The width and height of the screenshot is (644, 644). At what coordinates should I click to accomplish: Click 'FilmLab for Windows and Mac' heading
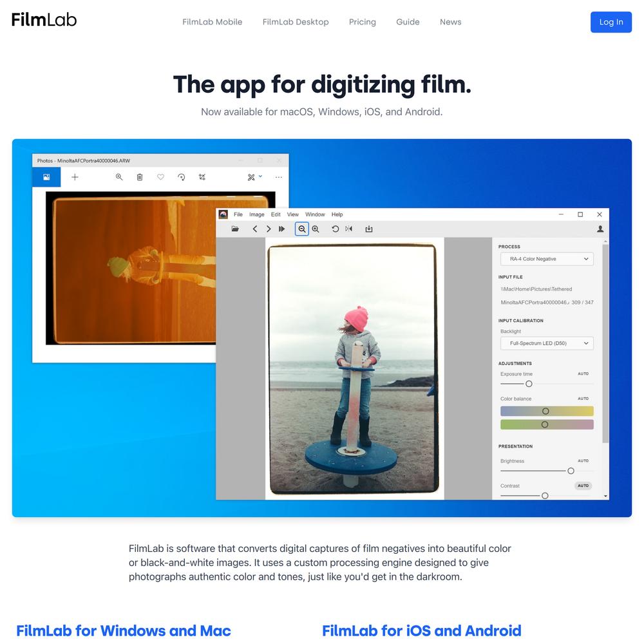coord(123,630)
